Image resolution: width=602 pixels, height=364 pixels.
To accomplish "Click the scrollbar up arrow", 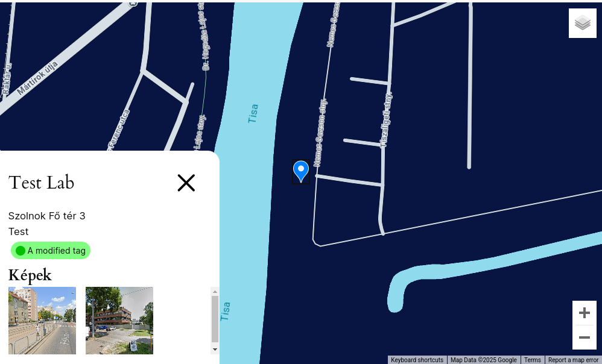I will (x=215, y=292).
